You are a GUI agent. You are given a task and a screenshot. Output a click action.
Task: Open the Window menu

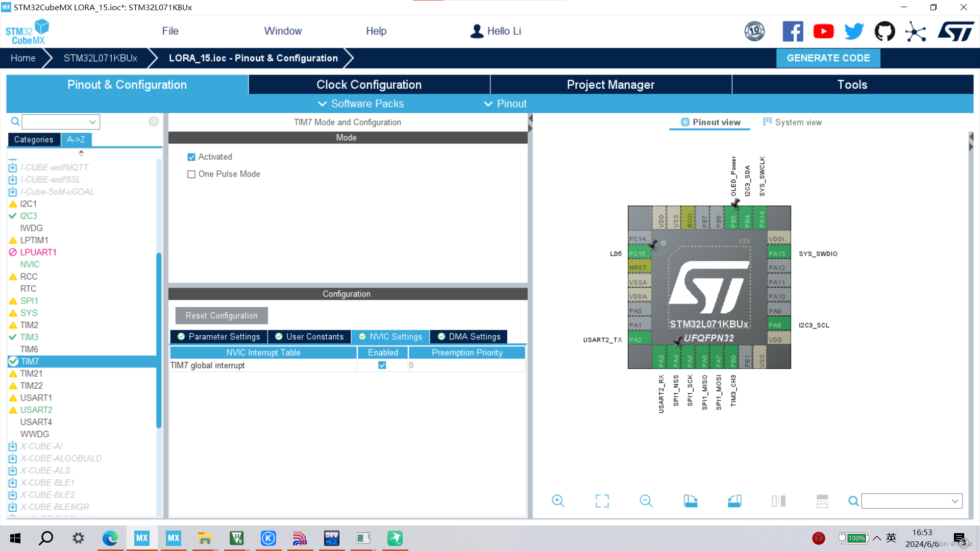(x=283, y=31)
